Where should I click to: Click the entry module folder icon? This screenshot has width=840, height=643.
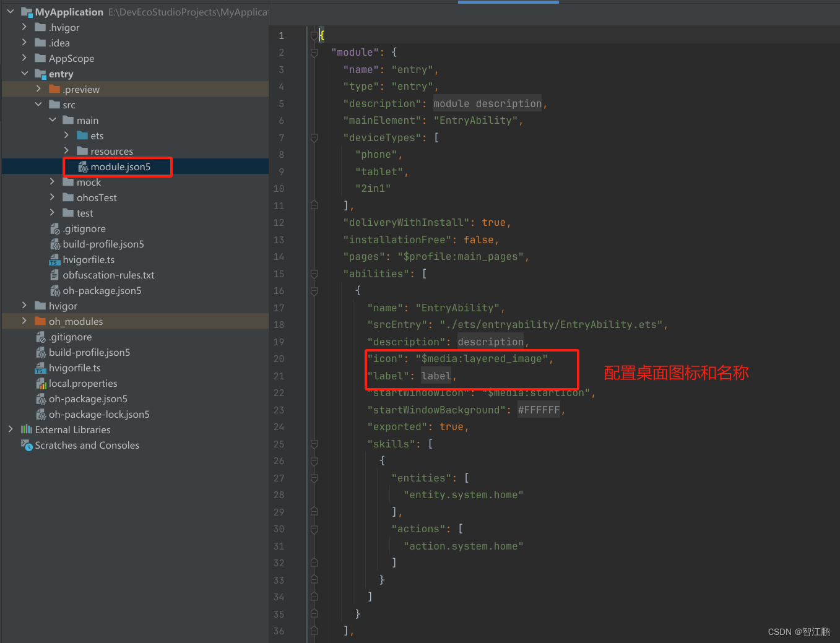click(40, 74)
